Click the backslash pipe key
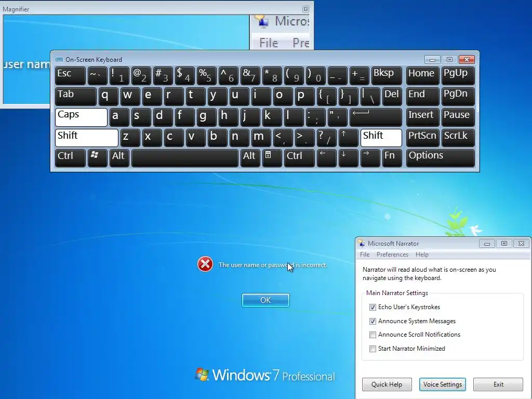The height and width of the screenshot is (399, 532). click(x=370, y=96)
